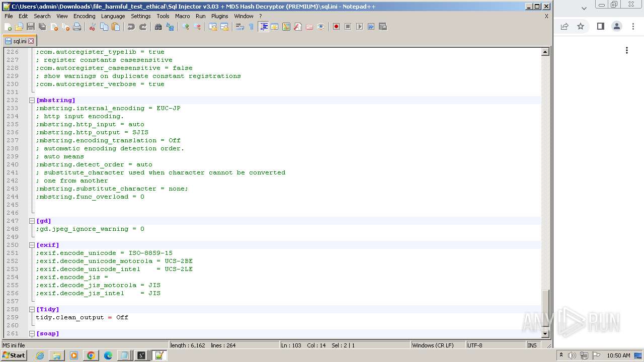Toggle the indent guide toolbar button
Viewport: 644px width, 362px height.
[263, 27]
